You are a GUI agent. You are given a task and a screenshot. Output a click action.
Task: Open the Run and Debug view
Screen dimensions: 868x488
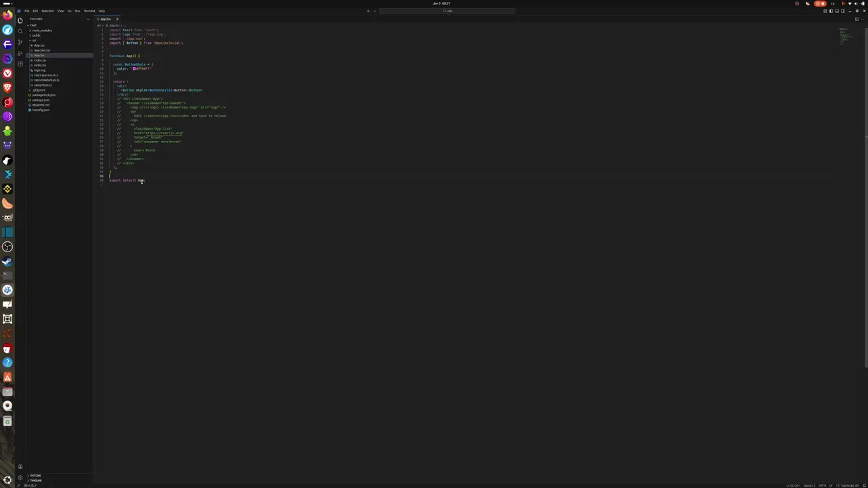20,54
